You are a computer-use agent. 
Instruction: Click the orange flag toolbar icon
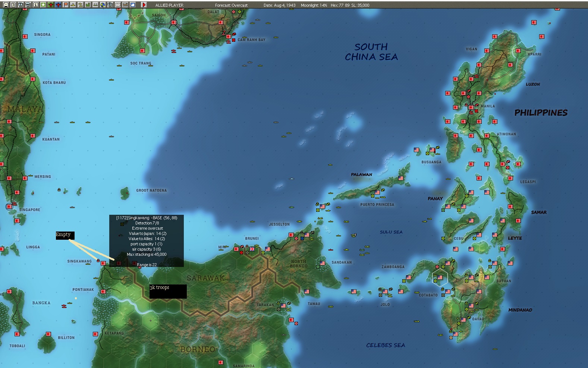coord(66,5)
